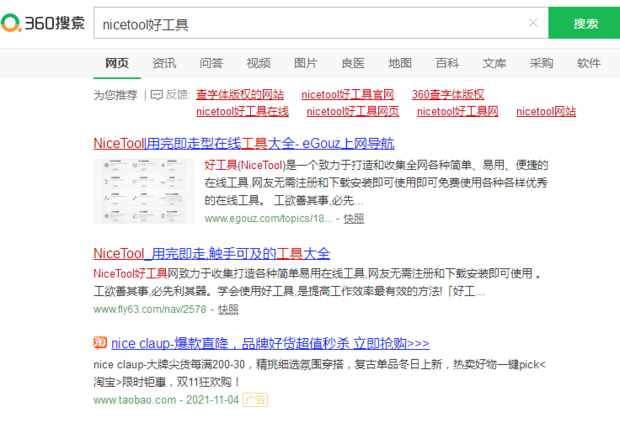Click the 反馈 feedback icon
620x423 pixels.
click(x=157, y=95)
